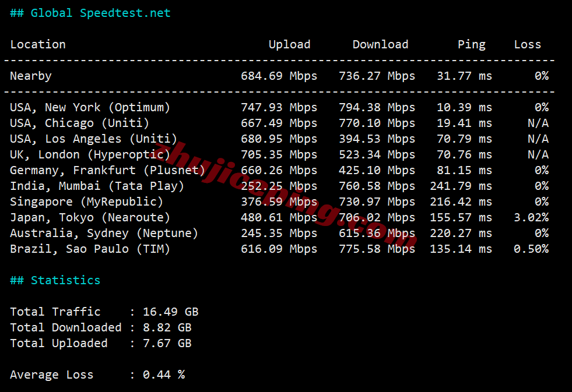Select Nearby download '736.27 Mbps'
The height and width of the screenshot is (392, 572).
tap(377, 76)
